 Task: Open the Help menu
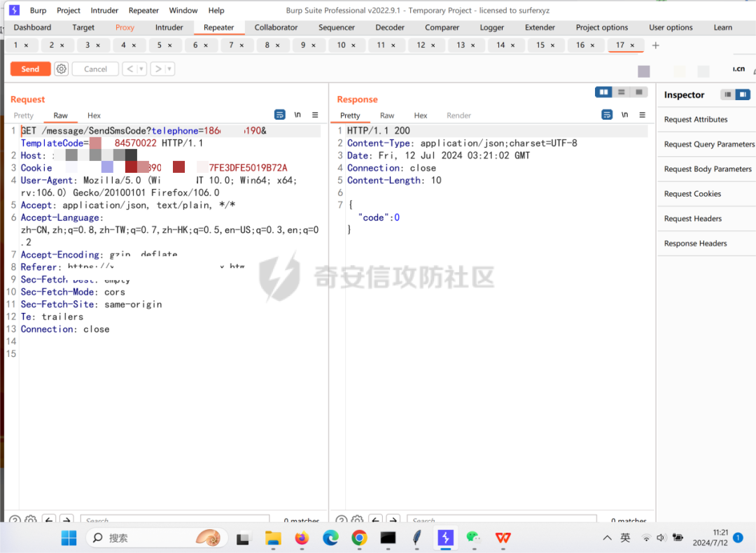216,10
